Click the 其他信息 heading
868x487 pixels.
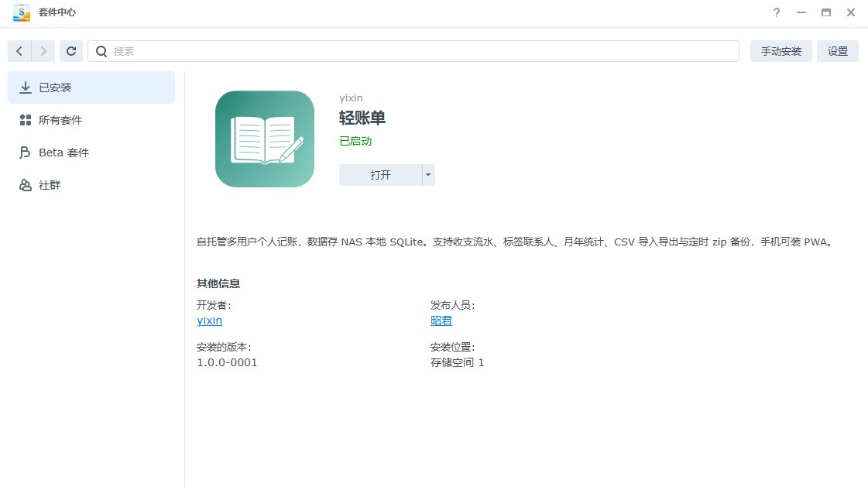[x=218, y=283]
